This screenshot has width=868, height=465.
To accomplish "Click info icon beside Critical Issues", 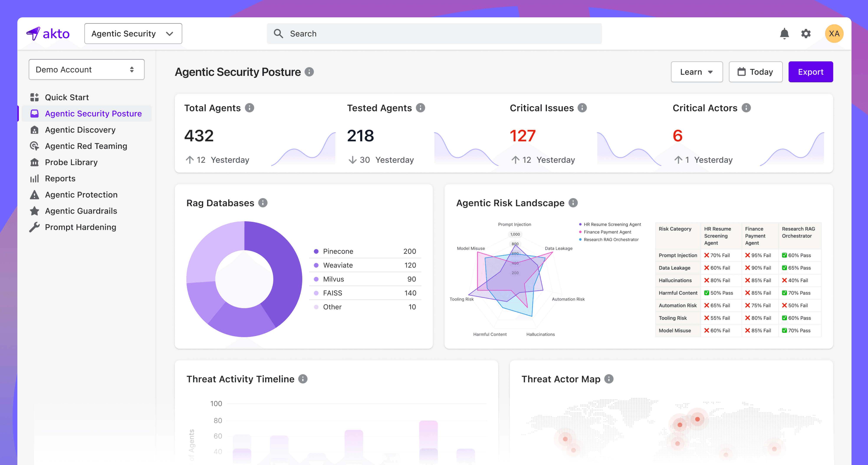I will (x=582, y=108).
